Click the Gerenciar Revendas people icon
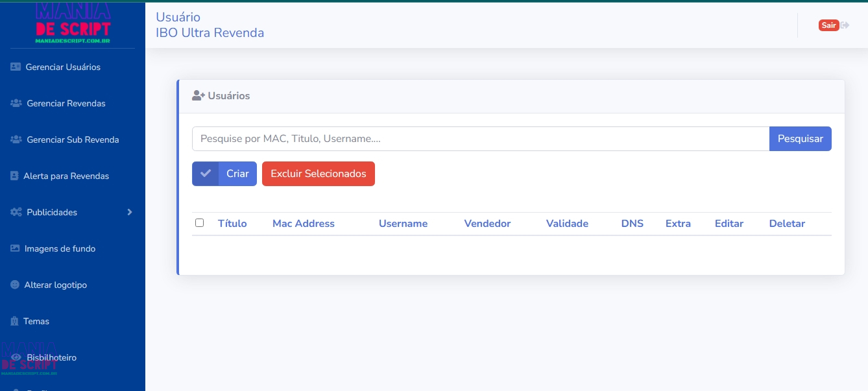The image size is (868, 391). [16, 103]
